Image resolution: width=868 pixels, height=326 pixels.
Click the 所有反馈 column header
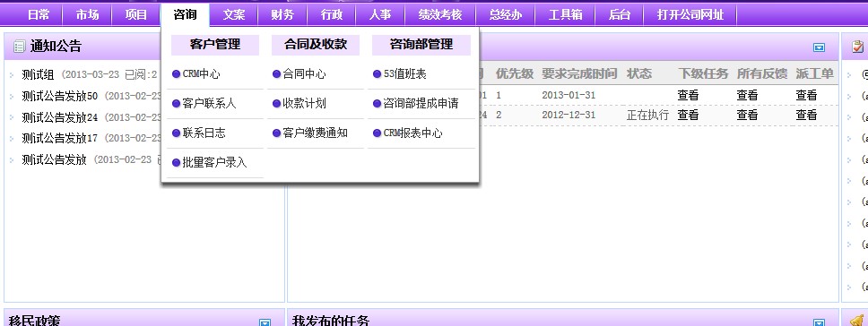coord(762,74)
